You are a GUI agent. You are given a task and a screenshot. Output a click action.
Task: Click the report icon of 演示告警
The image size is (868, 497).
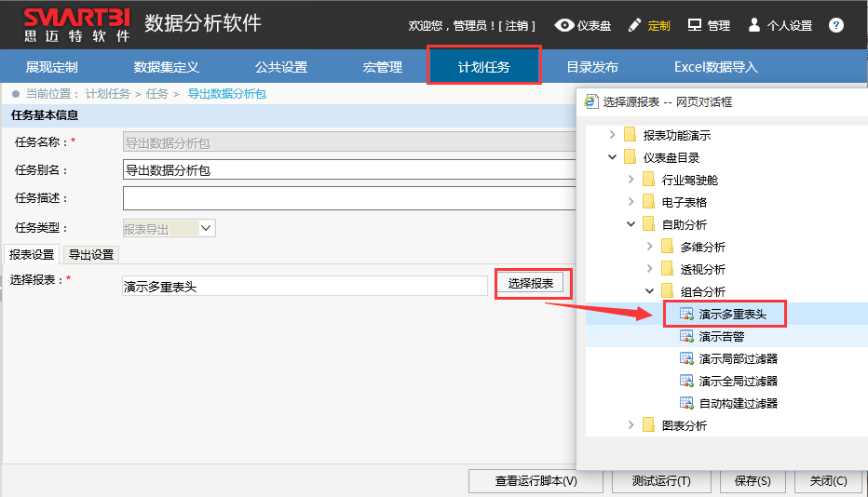click(x=686, y=336)
